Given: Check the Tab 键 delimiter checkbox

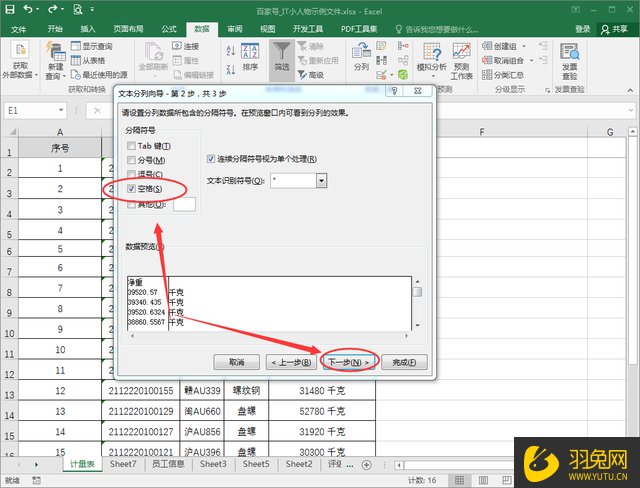Looking at the screenshot, I should click(131, 146).
